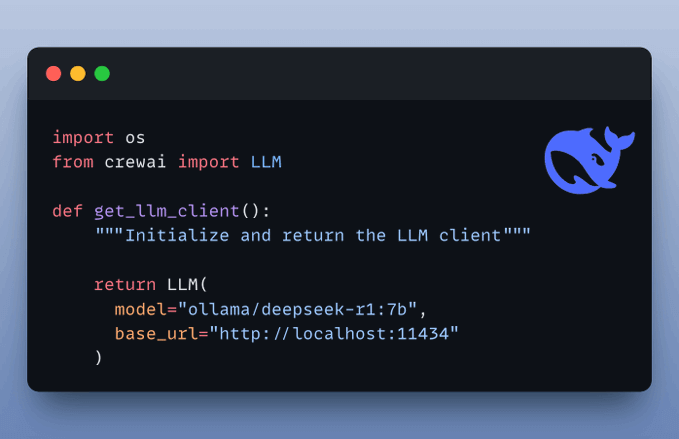
Task: Click the http://localhost:11434 URL string
Action: pos(334,334)
